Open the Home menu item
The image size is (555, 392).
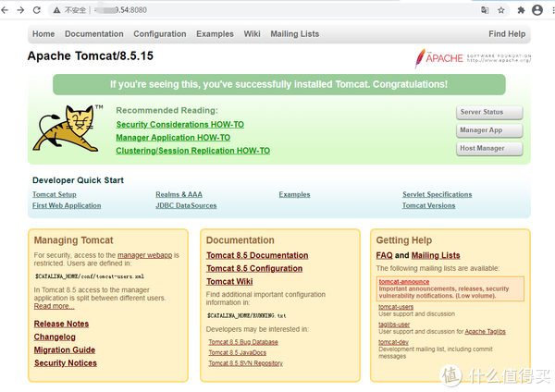(x=43, y=34)
